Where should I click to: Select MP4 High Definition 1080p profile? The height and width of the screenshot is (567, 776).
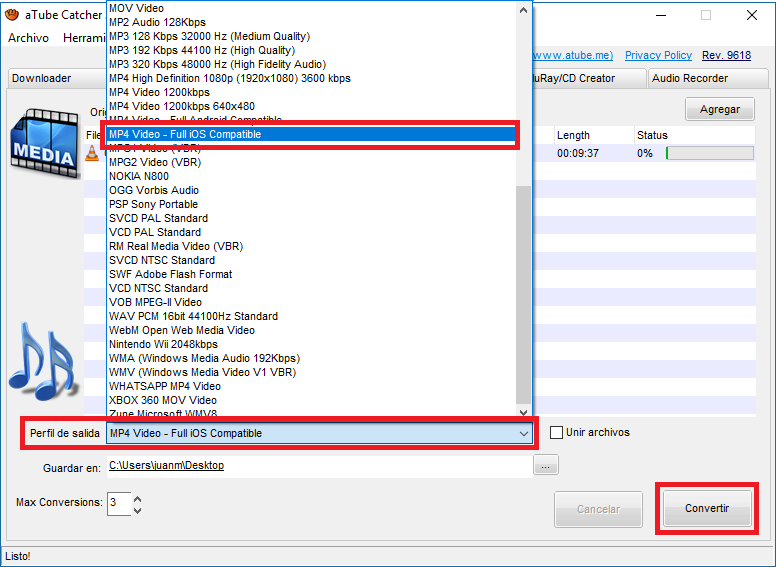[x=311, y=78]
